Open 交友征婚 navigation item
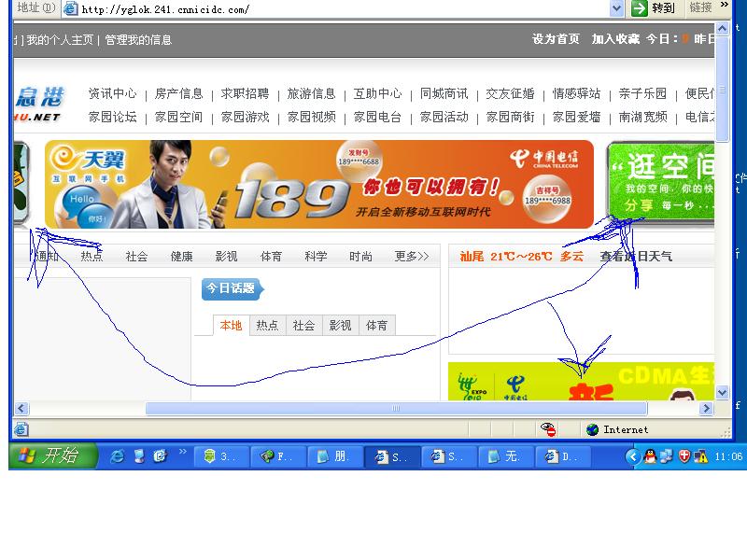 click(x=510, y=93)
